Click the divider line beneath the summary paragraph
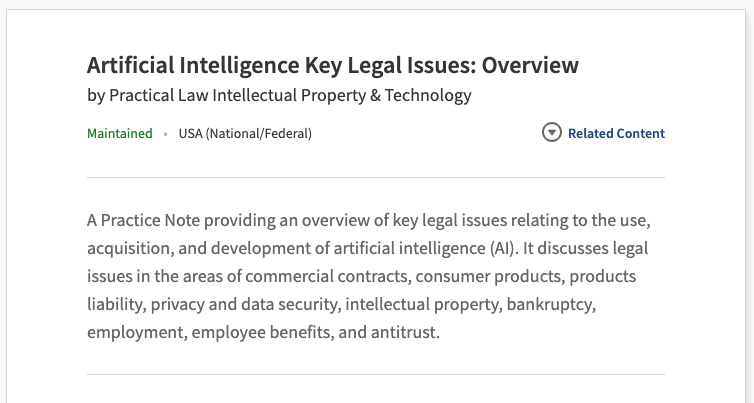This screenshot has height=403, width=754. tap(376, 374)
